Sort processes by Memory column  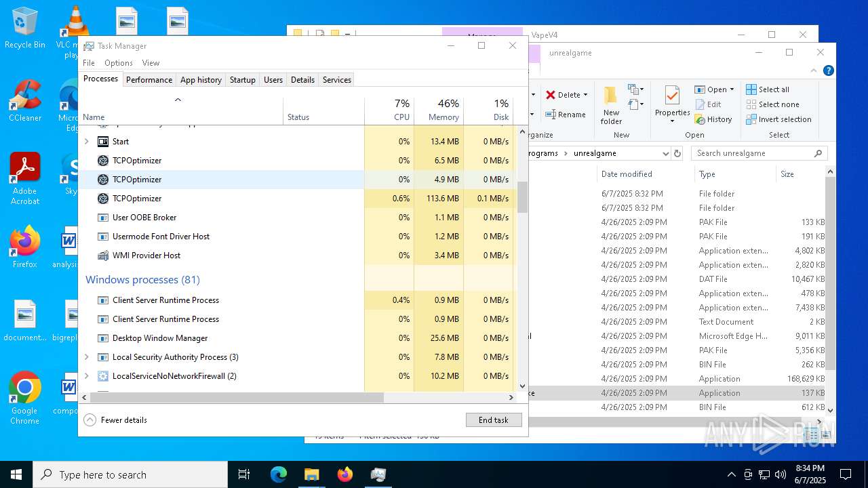439,111
